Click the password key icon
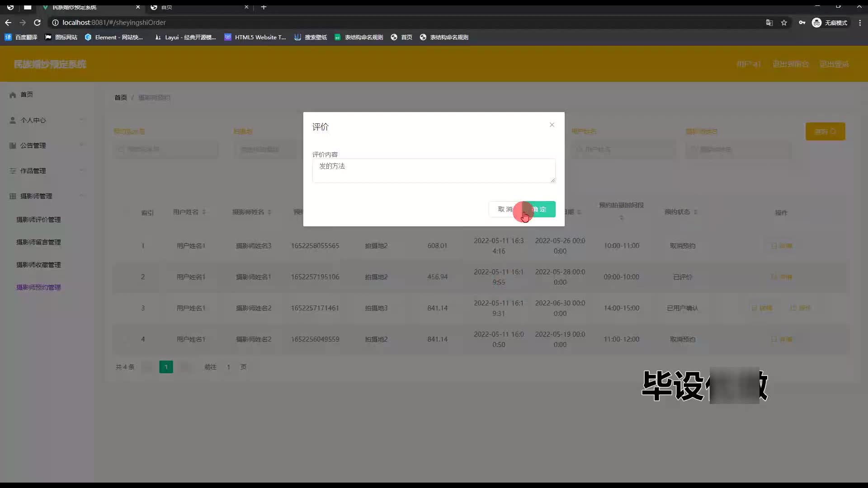The width and height of the screenshot is (868, 488). pyautogui.click(x=802, y=23)
